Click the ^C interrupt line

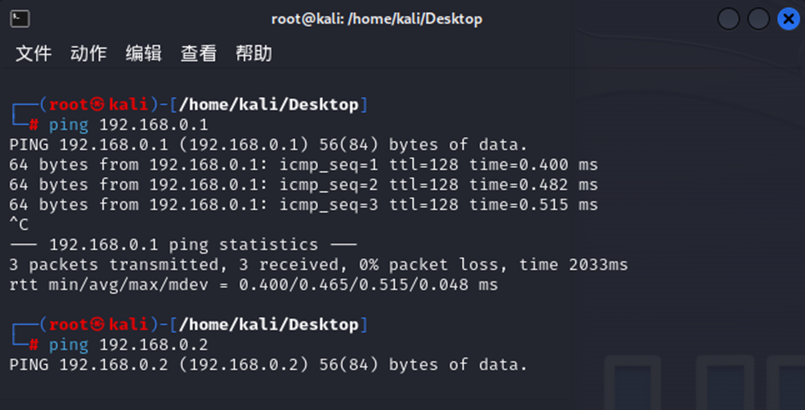click(20, 225)
